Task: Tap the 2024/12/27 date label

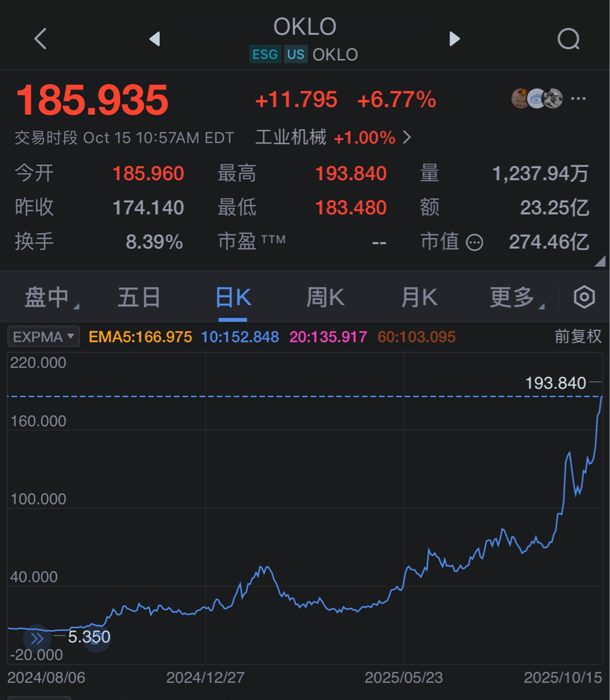Action: [x=205, y=677]
